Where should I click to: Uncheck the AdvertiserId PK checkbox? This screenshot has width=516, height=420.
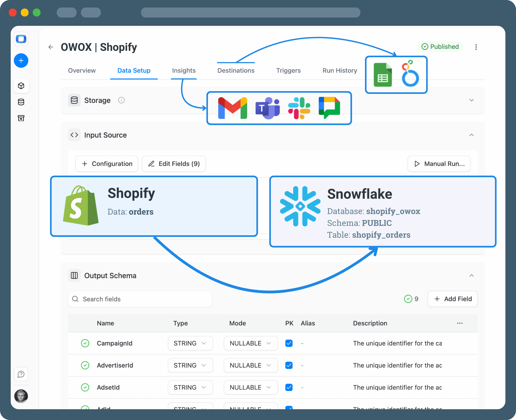(289, 365)
